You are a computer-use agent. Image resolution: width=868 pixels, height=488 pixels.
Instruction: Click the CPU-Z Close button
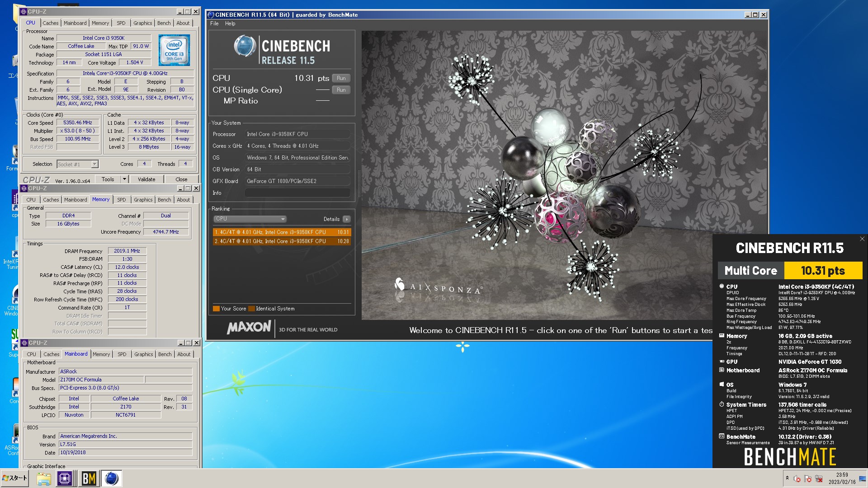[181, 179]
